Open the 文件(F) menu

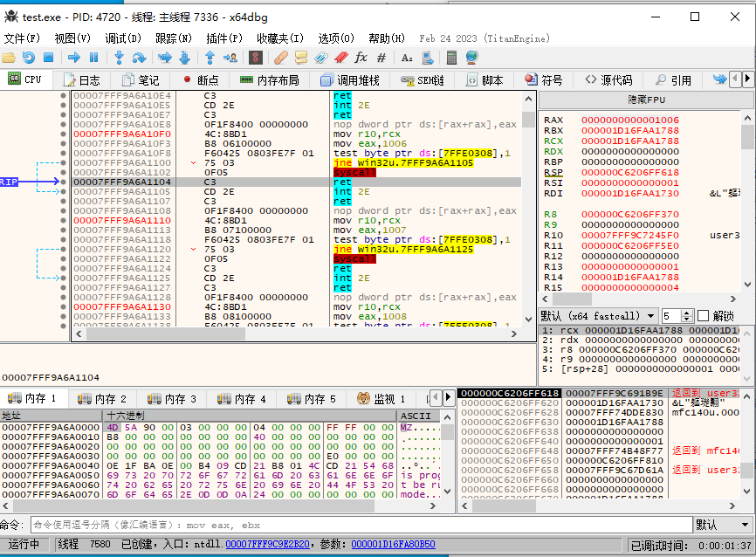[x=21, y=38]
